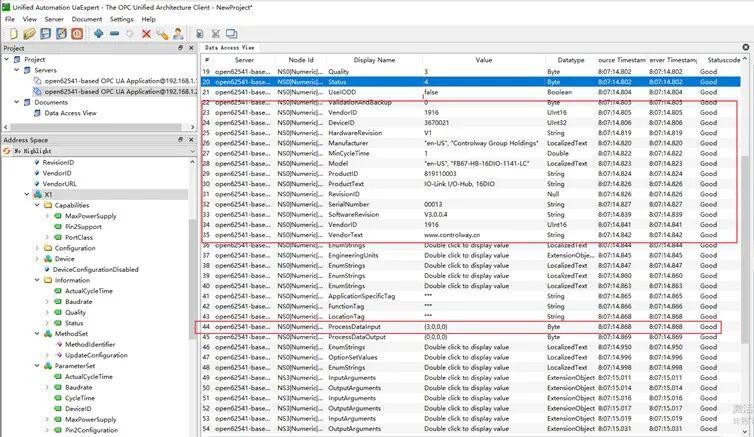Select the UpdateConfiguration tree item
754x437 pixels.
(96, 355)
